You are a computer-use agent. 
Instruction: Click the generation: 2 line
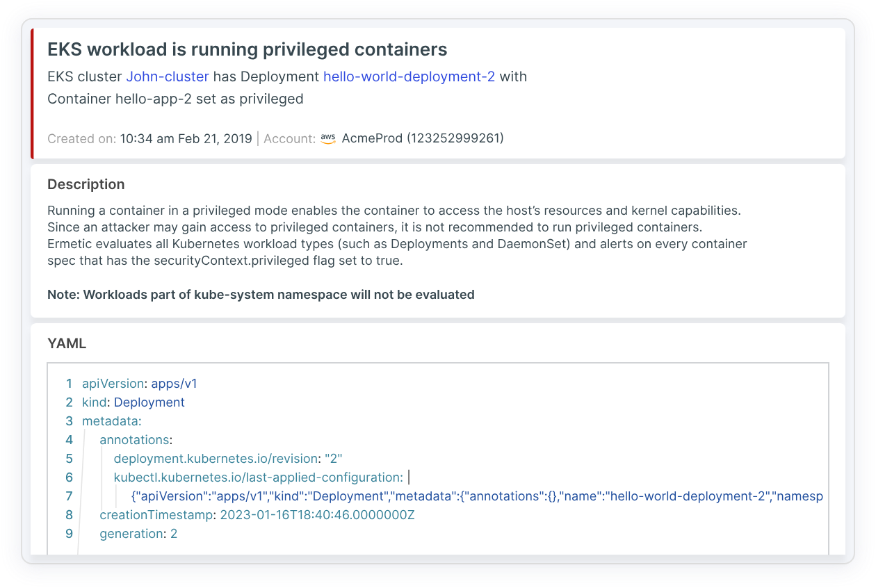point(138,534)
